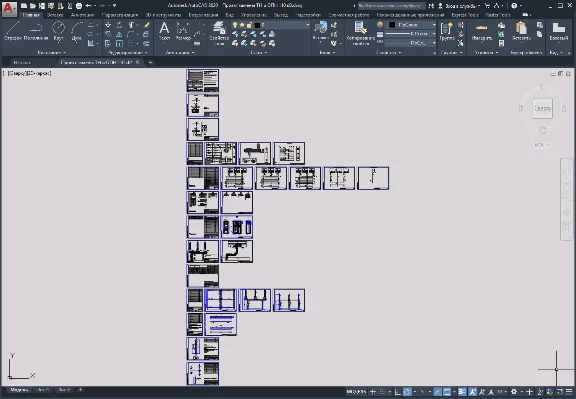
Task: Click the viewport controls label [Сверху][2D-каркас]
Action: [x=29, y=73]
